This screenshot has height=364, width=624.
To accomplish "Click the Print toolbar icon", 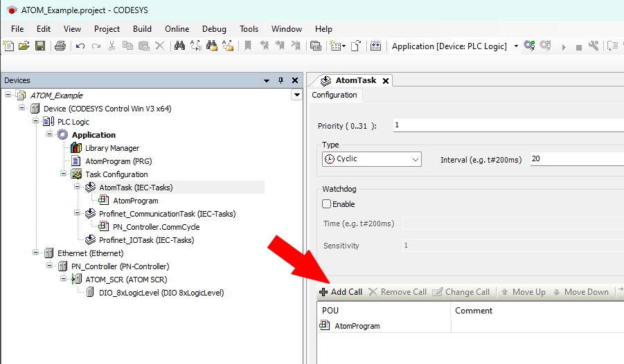I will coord(60,46).
